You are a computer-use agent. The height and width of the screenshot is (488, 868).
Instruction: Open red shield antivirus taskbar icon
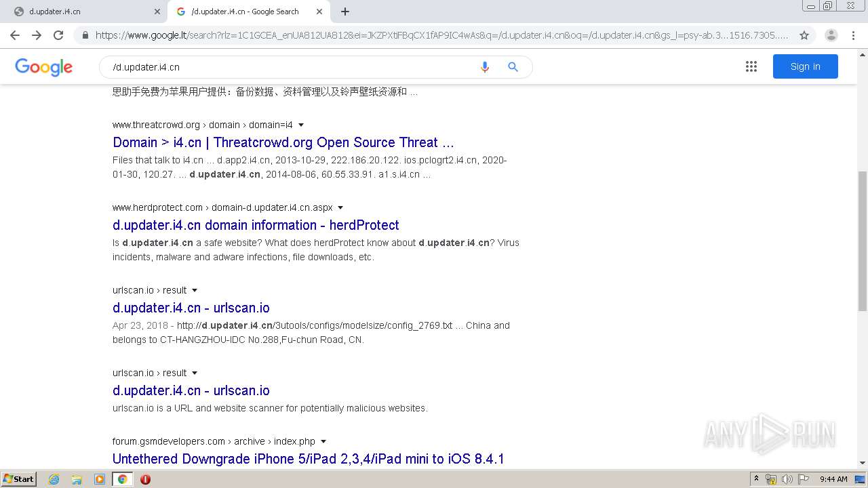(145, 479)
